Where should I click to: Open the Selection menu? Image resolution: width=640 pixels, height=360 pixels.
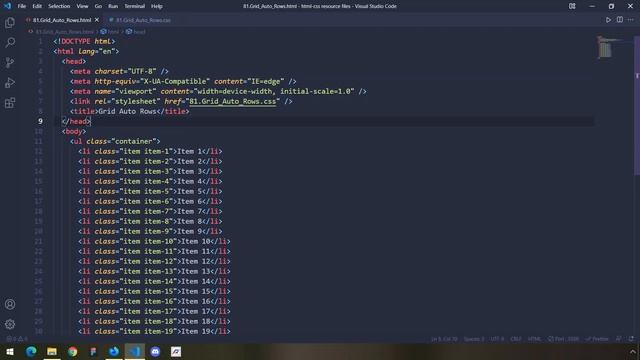click(x=59, y=6)
